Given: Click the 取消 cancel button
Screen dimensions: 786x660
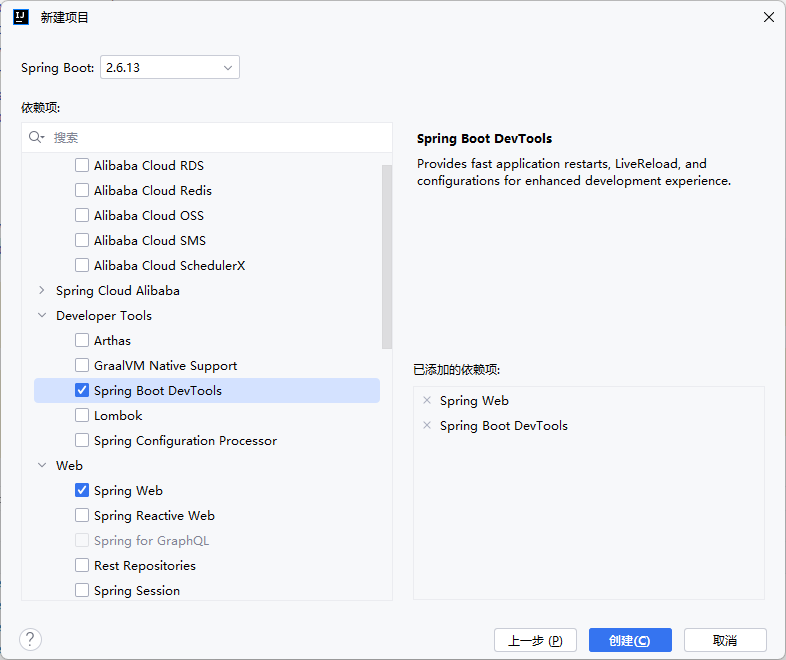Looking at the screenshot, I should pos(725,640).
